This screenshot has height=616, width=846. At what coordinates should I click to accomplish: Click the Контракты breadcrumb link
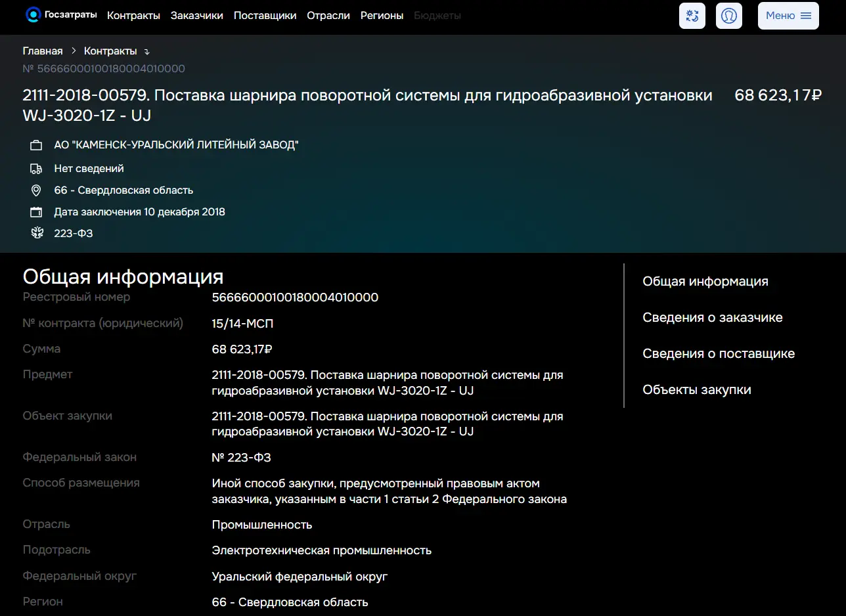tap(110, 51)
